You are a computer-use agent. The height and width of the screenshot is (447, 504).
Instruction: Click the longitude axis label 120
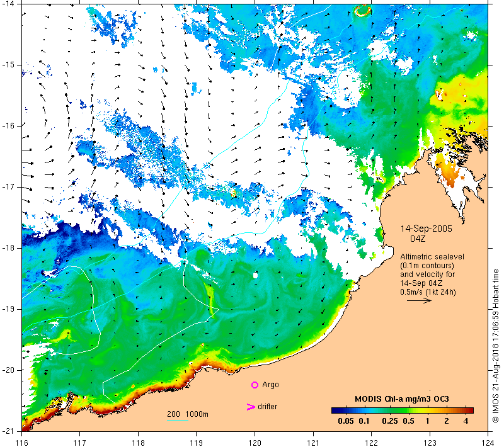tap(255, 443)
